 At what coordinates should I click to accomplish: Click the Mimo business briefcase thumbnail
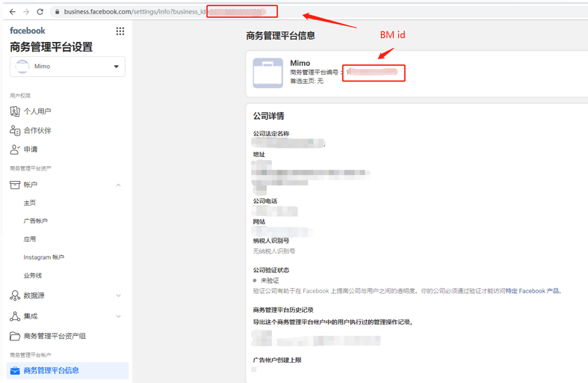(267, 73)
